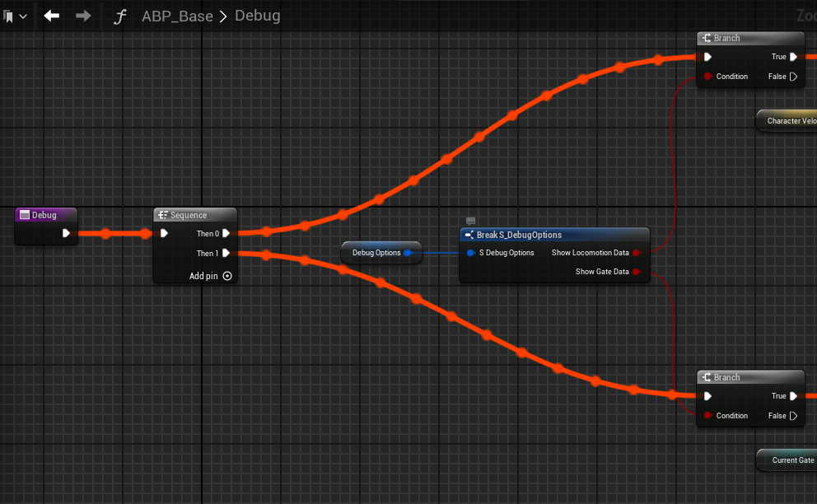Click the lower Branch True output pin

point(794,396)
